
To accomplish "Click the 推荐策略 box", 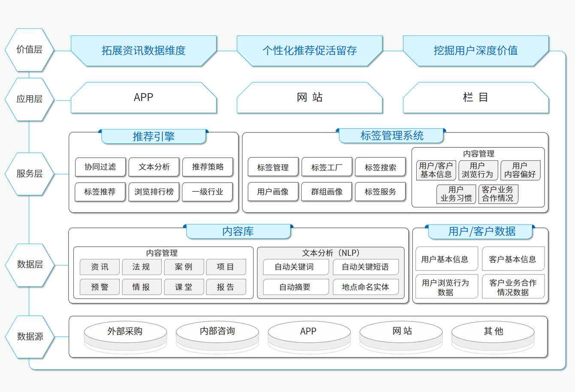I will (x=208, y=167).
